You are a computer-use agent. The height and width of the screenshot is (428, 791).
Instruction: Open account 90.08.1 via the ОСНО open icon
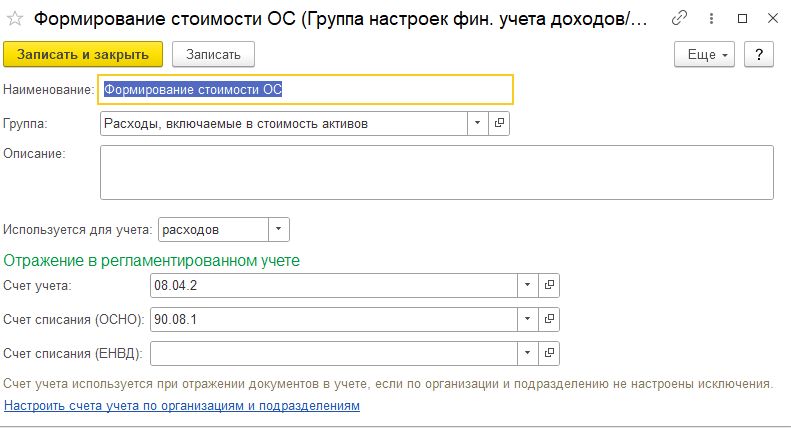point(549,319)
